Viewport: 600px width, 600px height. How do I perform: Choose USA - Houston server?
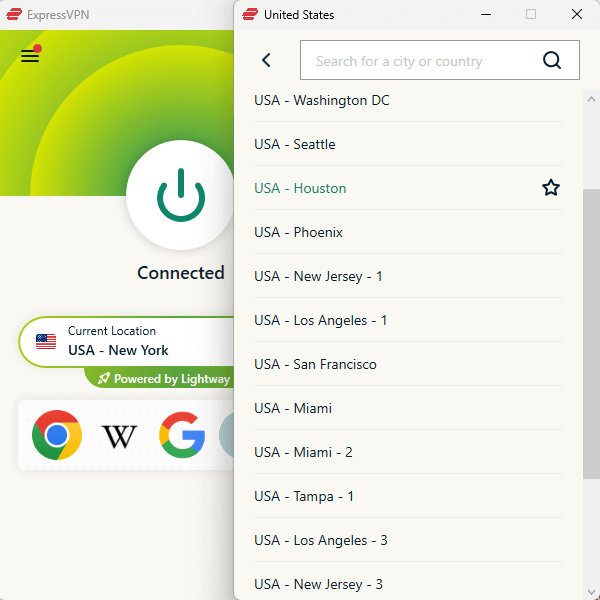[x=300, y=188]
